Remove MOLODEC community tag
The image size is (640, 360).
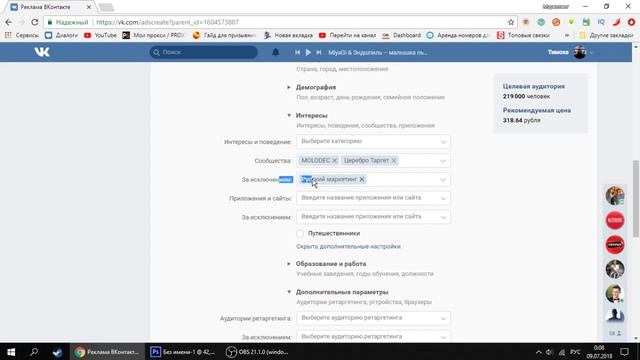[334, 160]
